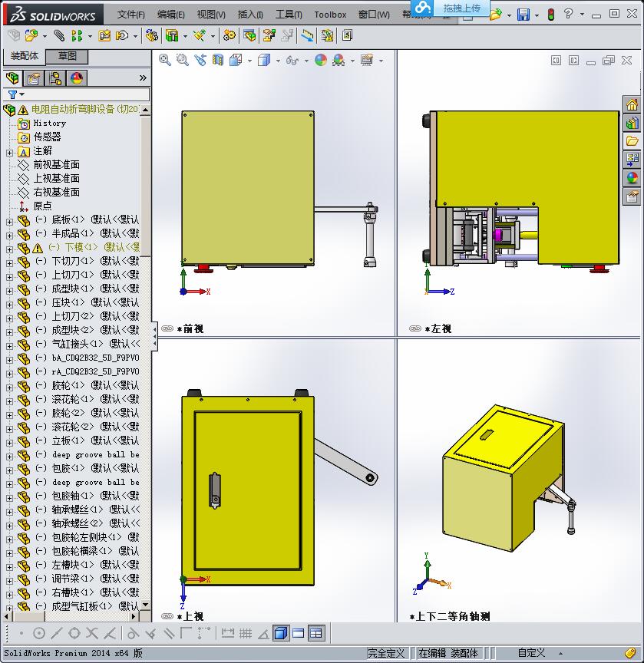This screenshot has height=663, width=644.
Task: Click the Mate paperclip icon
Action: (x=59, y=35)
